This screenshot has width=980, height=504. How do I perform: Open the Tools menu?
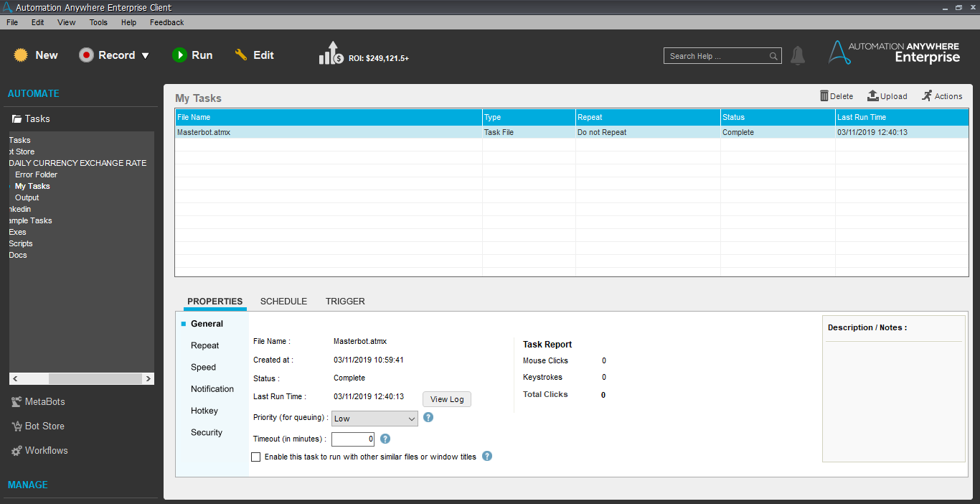pyautogui.click(x=98, y=22)
